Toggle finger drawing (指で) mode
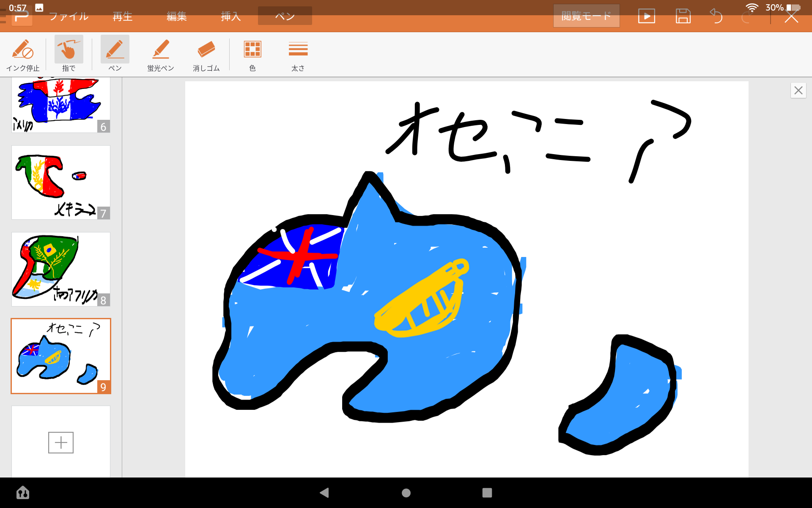 [x=69, y=55]
